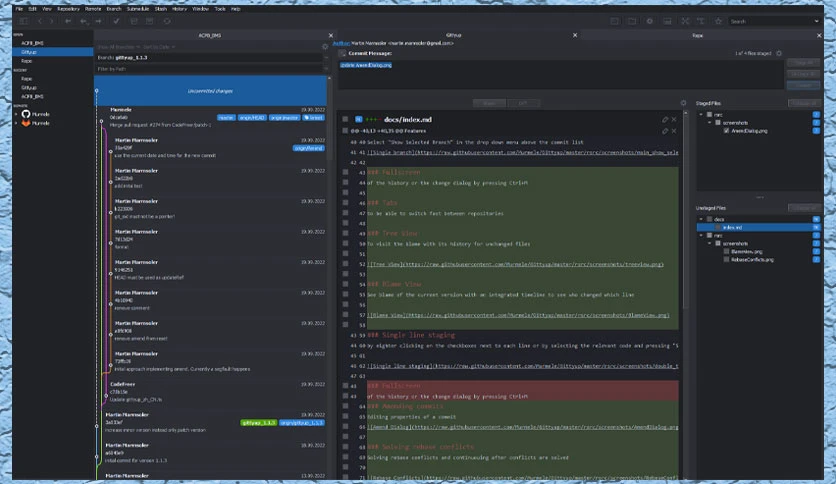836x484 pixels.
Task: Click the Commit button
Action: [x=803, y=85]
